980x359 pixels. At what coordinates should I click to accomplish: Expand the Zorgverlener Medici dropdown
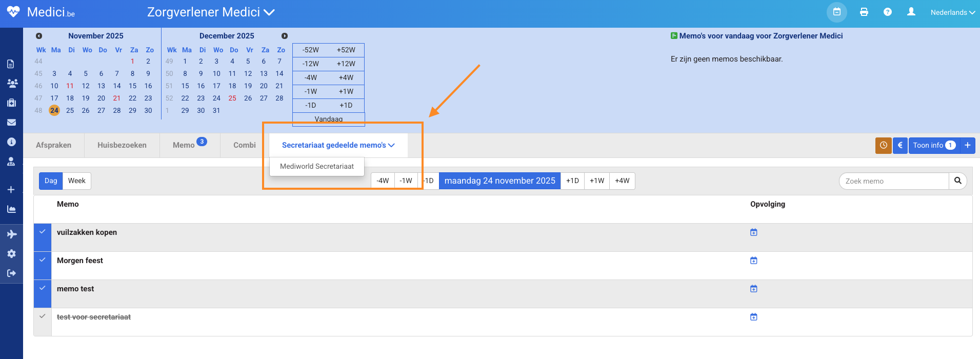point(211,12)
